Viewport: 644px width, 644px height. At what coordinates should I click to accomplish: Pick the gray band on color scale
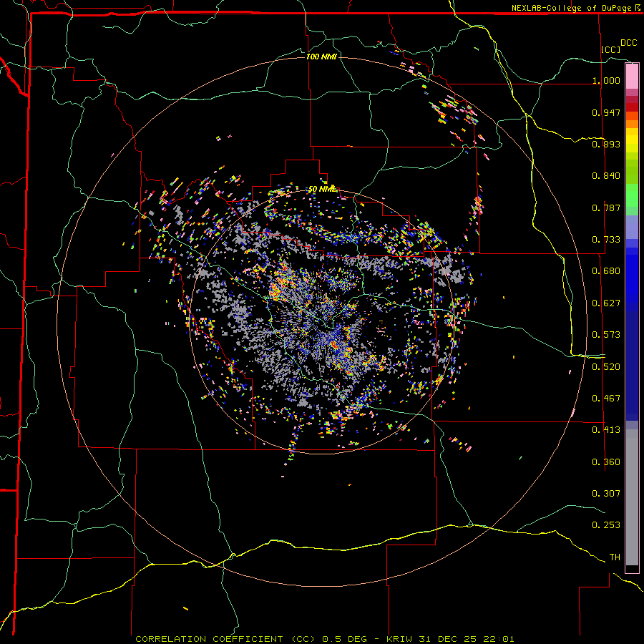632,497
